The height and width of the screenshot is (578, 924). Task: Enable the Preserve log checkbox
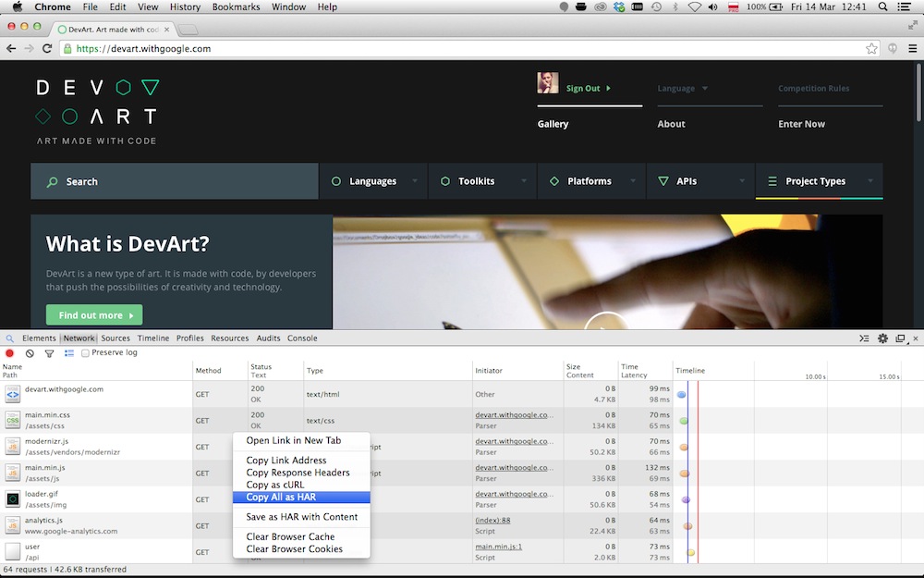click(85, 352)
